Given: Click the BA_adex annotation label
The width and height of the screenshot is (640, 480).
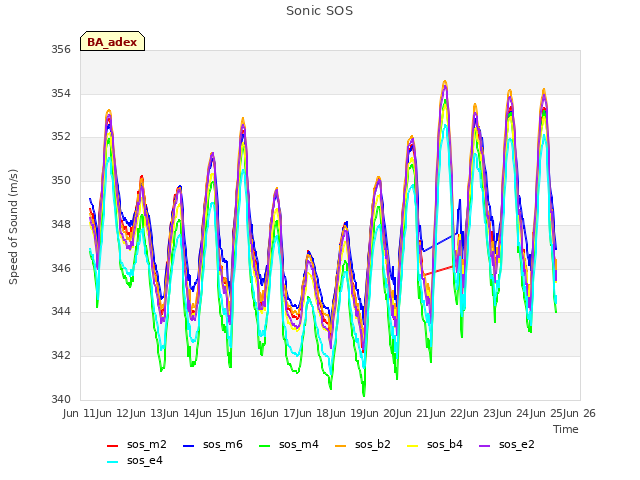Looking at the screenshot, I should [112, 42].
